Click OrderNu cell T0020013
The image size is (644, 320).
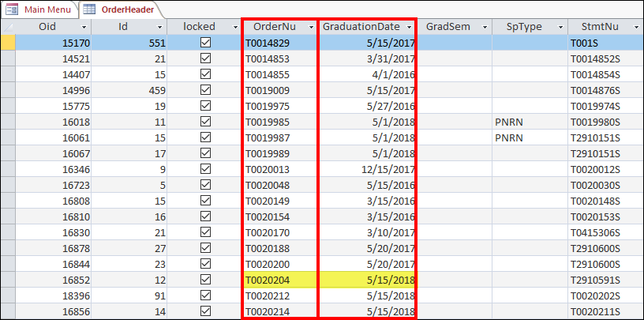280,169
